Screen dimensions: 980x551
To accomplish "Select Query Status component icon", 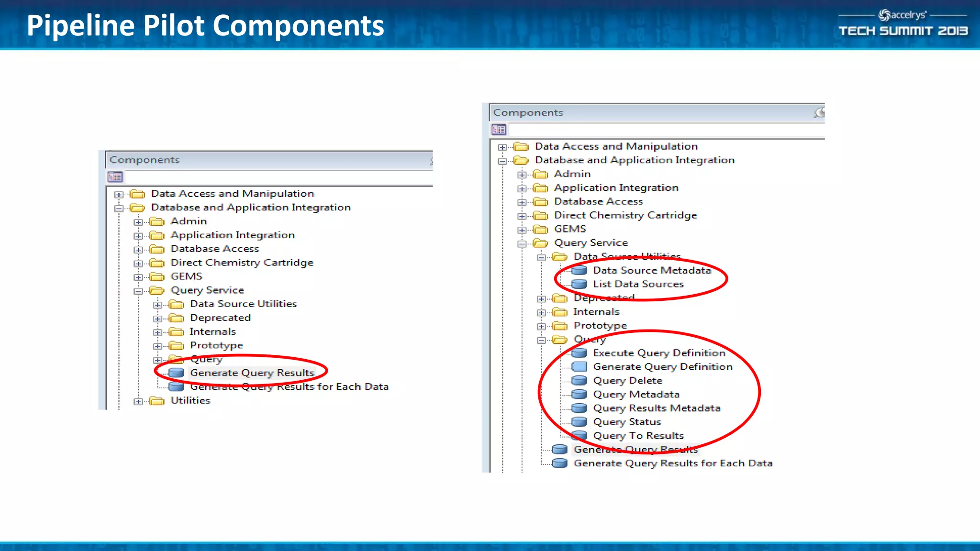I will click(x=579, y=422).
